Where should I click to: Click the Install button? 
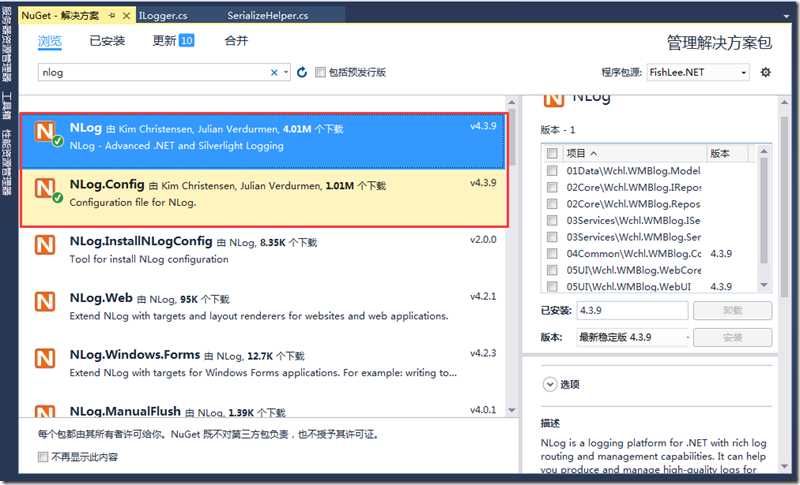click(x=733, y=337)
